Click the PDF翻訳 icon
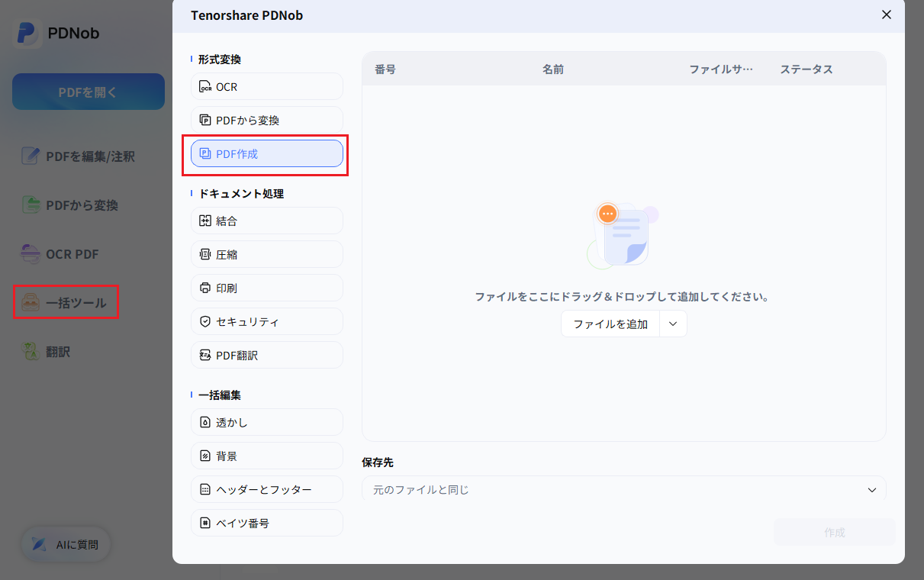Screen dimensions: 924x580 [x=204, y=356]
